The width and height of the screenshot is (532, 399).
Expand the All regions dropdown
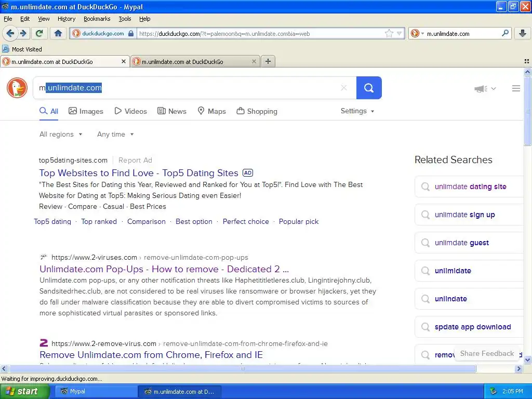click(x=61, y=135)
